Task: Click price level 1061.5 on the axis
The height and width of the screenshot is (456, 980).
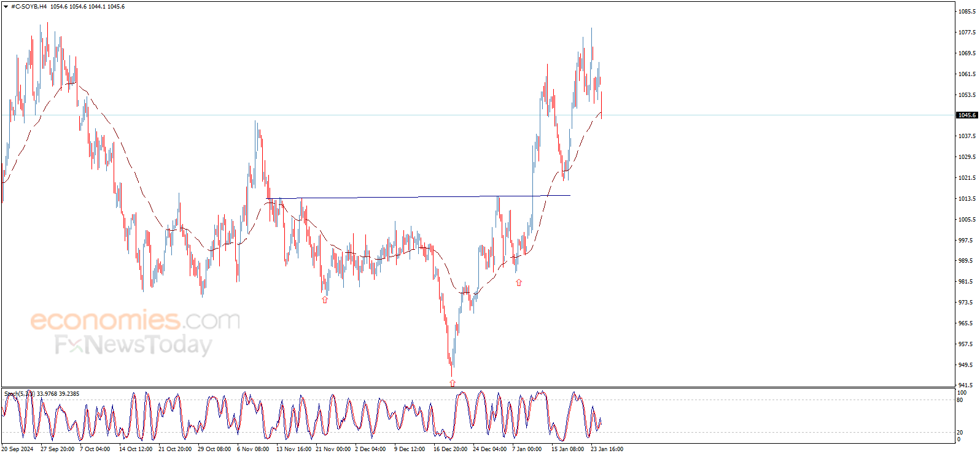Action: pyautogui.click(x=967, y=74)
